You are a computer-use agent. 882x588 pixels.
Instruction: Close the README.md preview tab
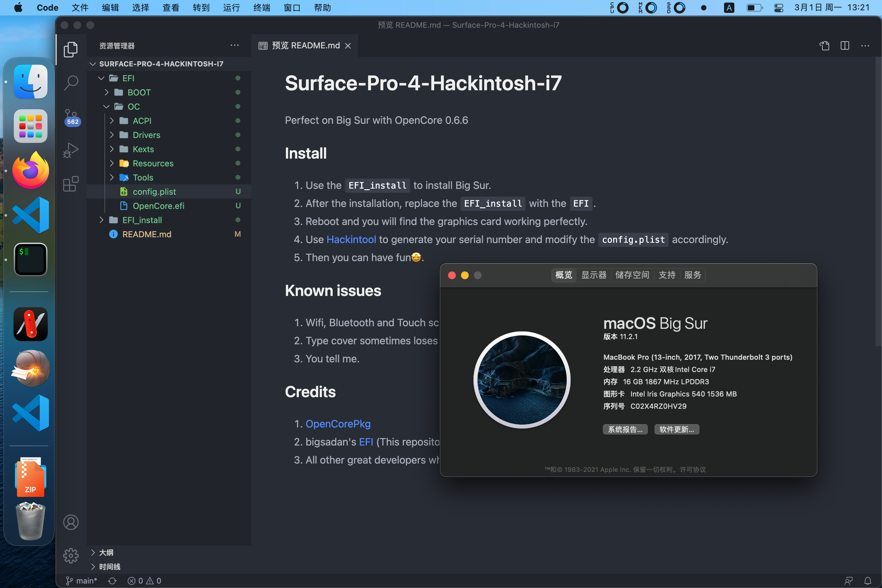pyautogui.click(x=348, y=46)
